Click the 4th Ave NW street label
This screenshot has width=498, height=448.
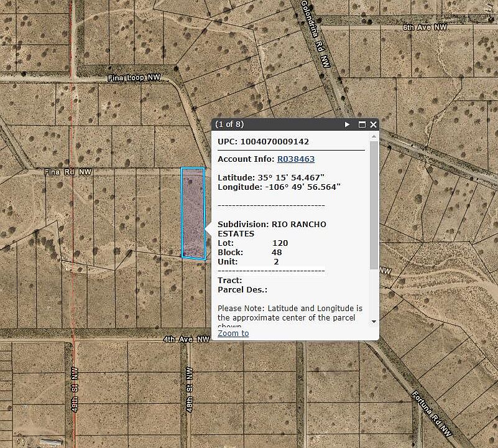point(186,340)
